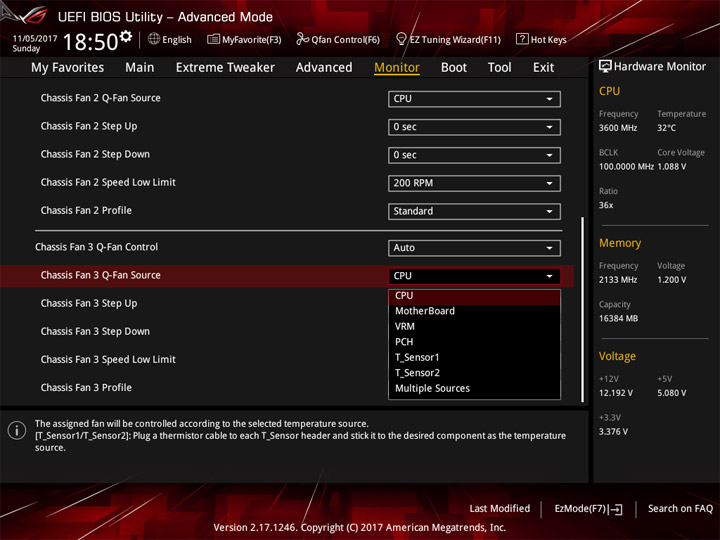
Task: Open the Advanced tab
Action: [x=324, y=68]
